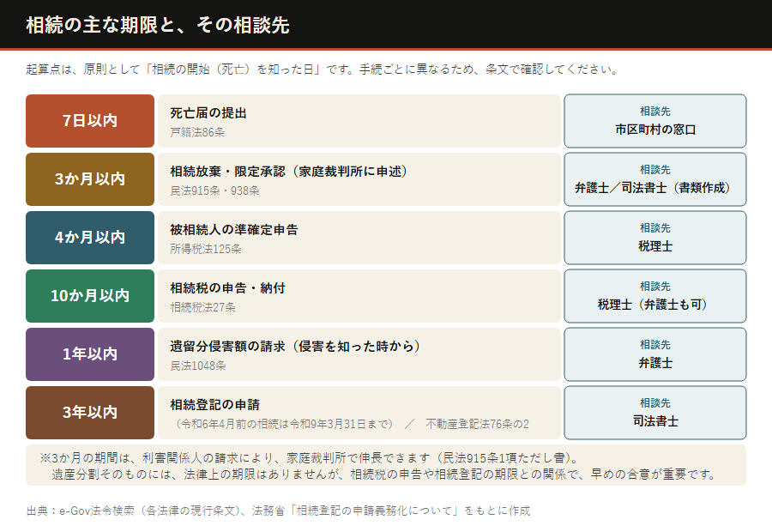Click the 7日以内 deadline badge
772x532 pixels.
coord(90,121)
